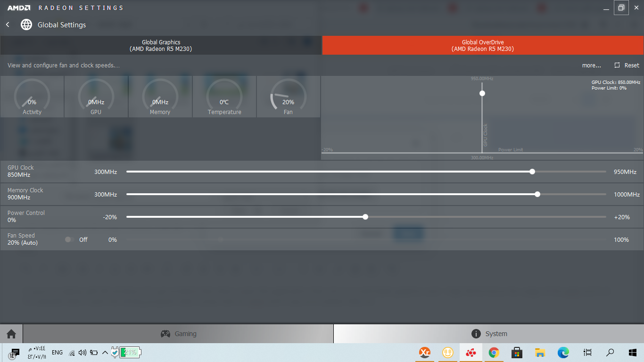Click the battery 21% indicator
644x362 pixels.
[x=130, y=352]
